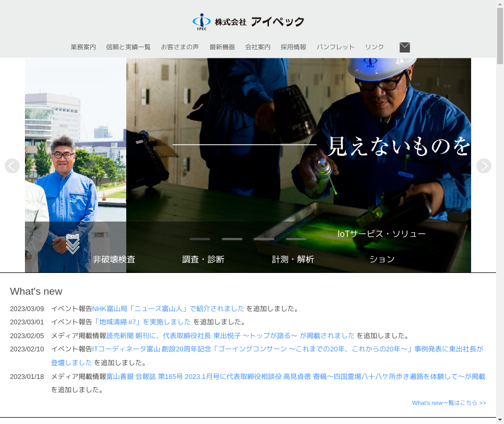
Task: Go to previous slide with left arrow
Action: pyautogui.click(x=12, y=166)
